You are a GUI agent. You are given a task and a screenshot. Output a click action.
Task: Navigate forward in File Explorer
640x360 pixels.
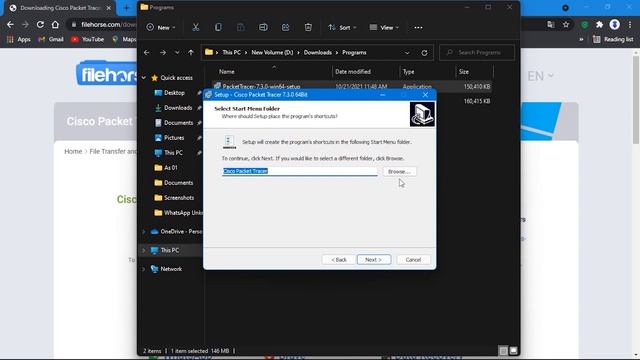163,53
